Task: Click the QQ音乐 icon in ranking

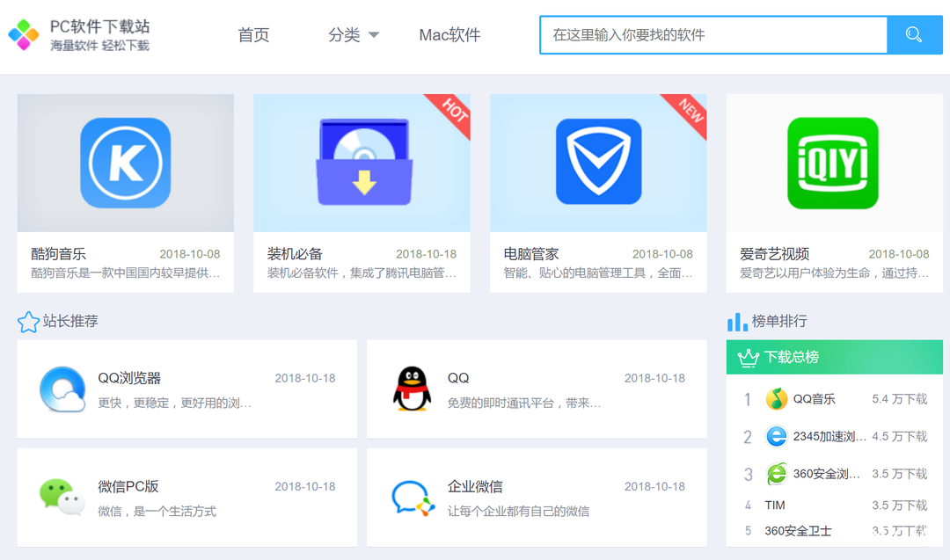Action: (776, 399)
